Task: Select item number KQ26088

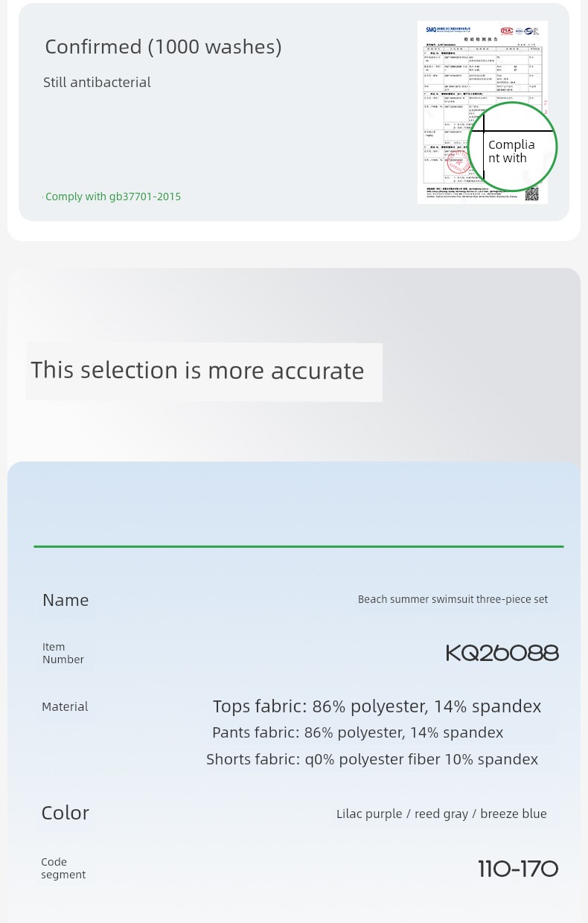Action: click(x=502, y=653)
